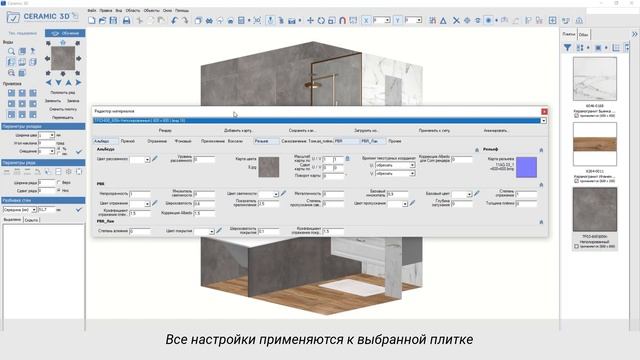Viewport: 640px width, 360px height.
Task: Open the material name dropdown in editor
Action: [543, 121]
